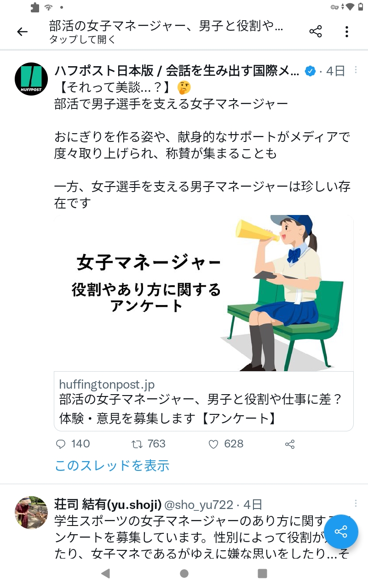
Task: Like the tweet showing 628 likes
Action: pyautogui.click(x=226, y=444)
